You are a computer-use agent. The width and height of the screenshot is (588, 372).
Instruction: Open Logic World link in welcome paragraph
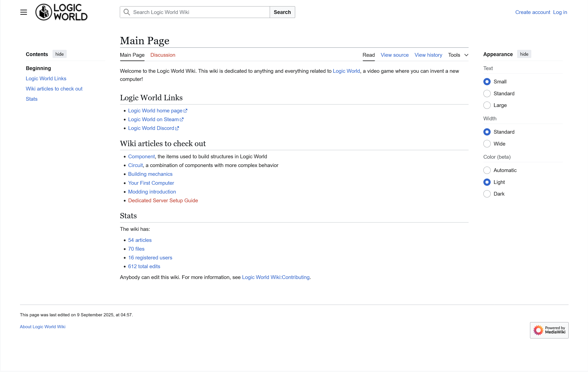coord(346,71)
